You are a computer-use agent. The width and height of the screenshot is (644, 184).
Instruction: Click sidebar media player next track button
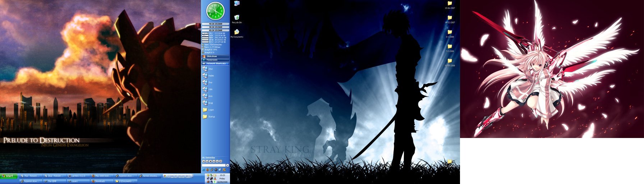(214, 161)
